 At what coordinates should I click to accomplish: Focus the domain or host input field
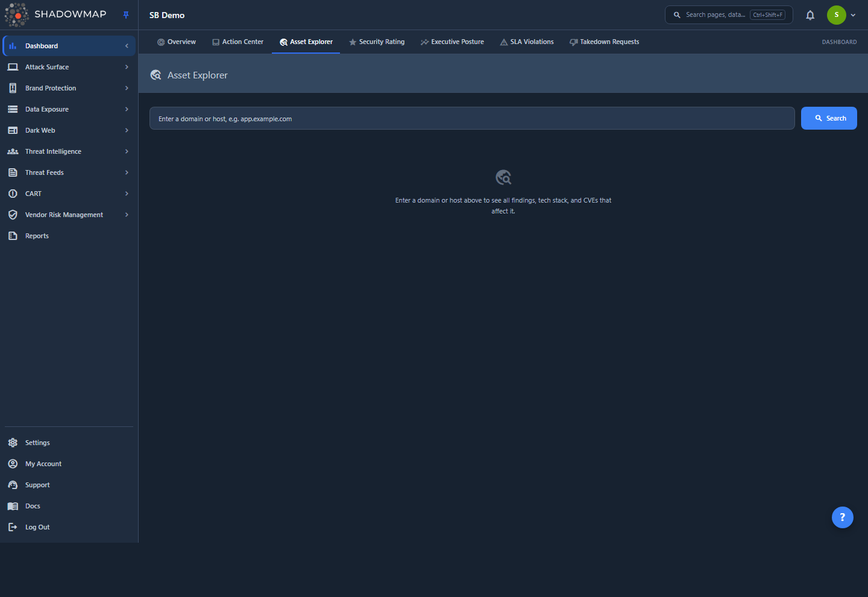click(x=472, y=118)
